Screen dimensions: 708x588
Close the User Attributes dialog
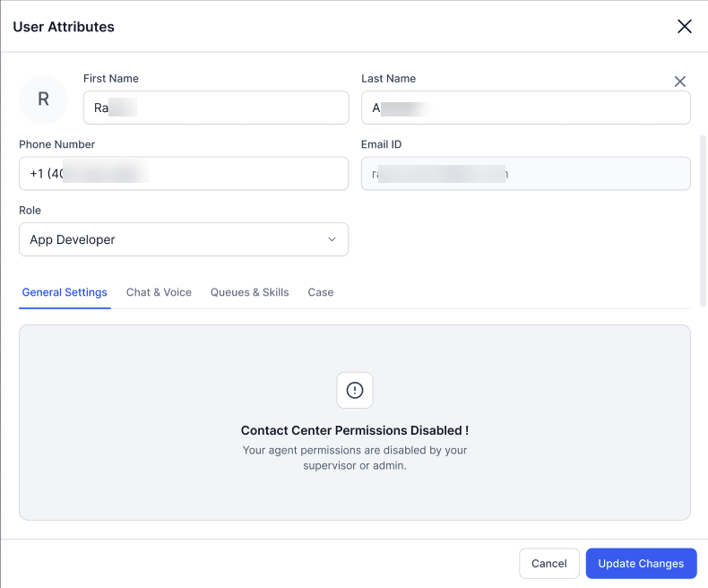685,26
